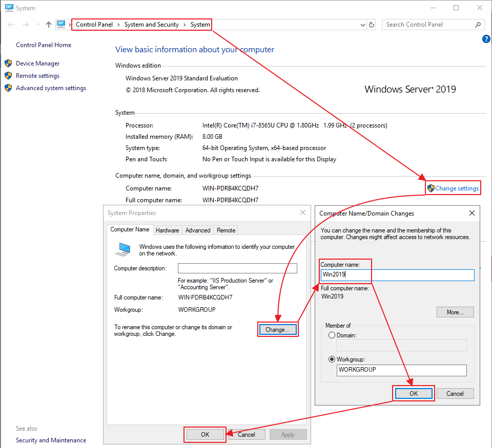Close the System Properties dialog
Viewport: 492px width, 448px height.
point(303,212)
